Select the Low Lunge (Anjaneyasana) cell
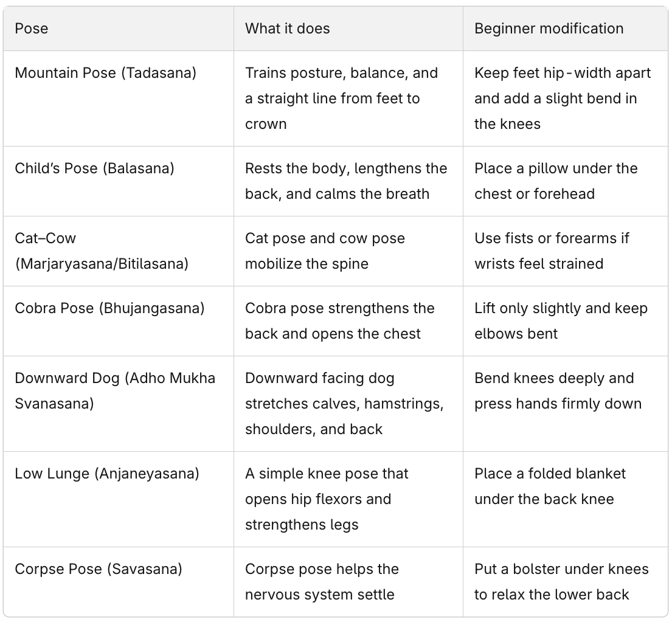The height and width of the screenshot is (622, 672). point(119,499)
